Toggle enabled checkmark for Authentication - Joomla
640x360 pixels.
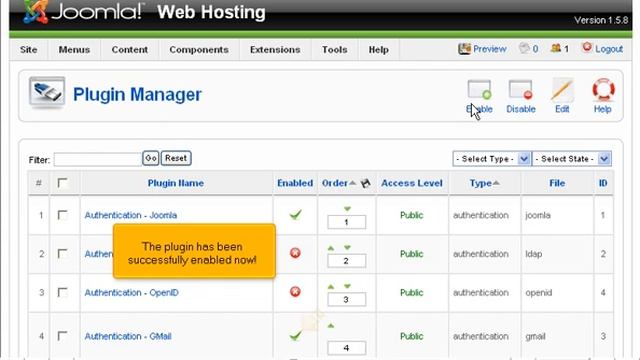click(x=295, y=215)
